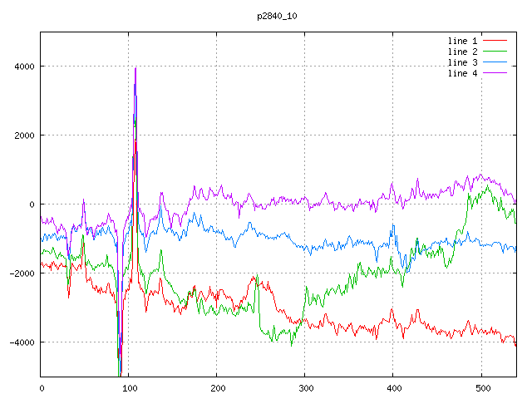Click the 500 x-axis tick label

point(481,387)
